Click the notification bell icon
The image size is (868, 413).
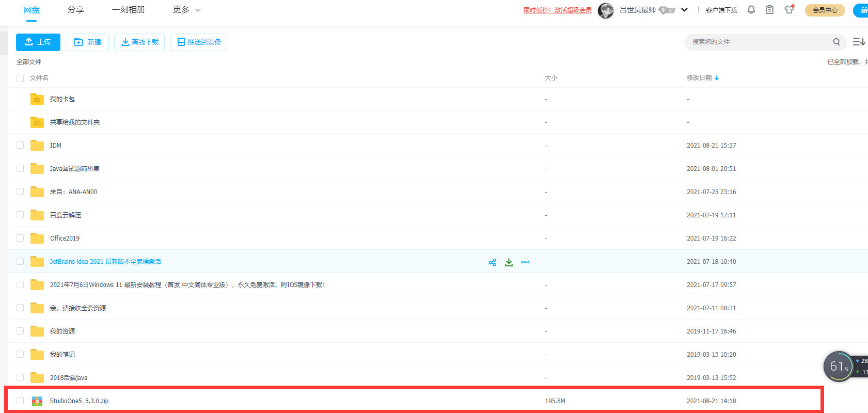coord(751,10)
